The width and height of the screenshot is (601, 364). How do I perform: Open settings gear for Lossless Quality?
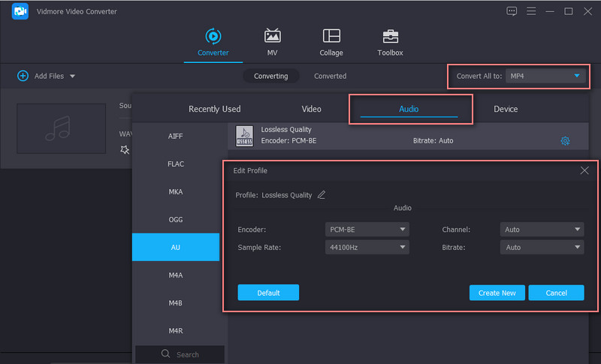tap(565, 141)
